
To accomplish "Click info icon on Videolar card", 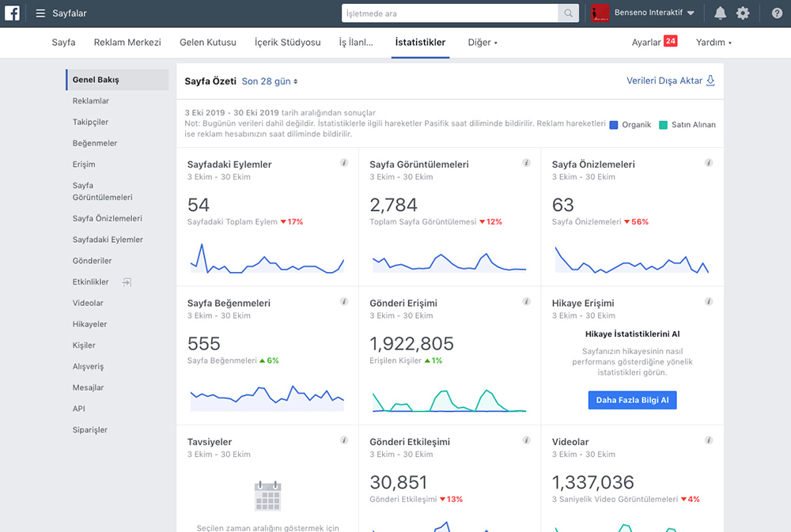I will [x=708, y=440].
